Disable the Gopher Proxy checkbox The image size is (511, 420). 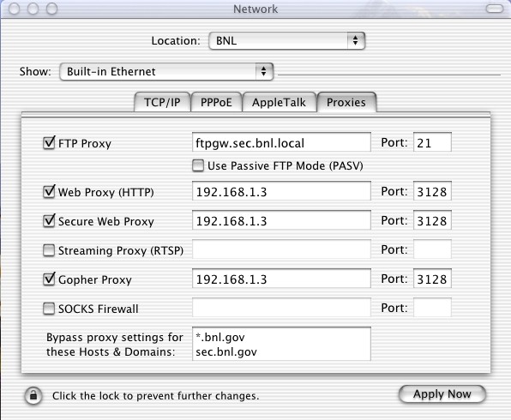tap(49, 279)
